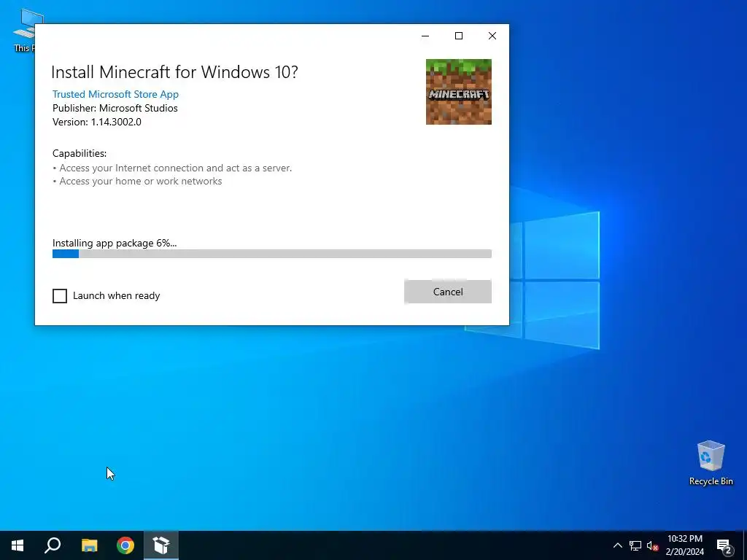The height and width of the screenshot is (560, 747).
Task: Select the This PC desktop icon
Action: (24, 29)
